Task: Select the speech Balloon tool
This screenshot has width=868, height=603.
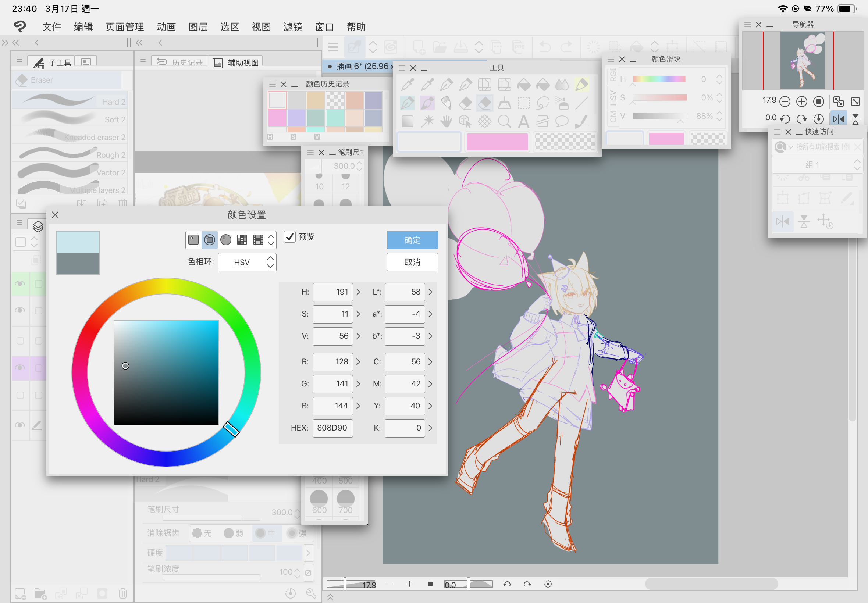Action: (562, 121)
